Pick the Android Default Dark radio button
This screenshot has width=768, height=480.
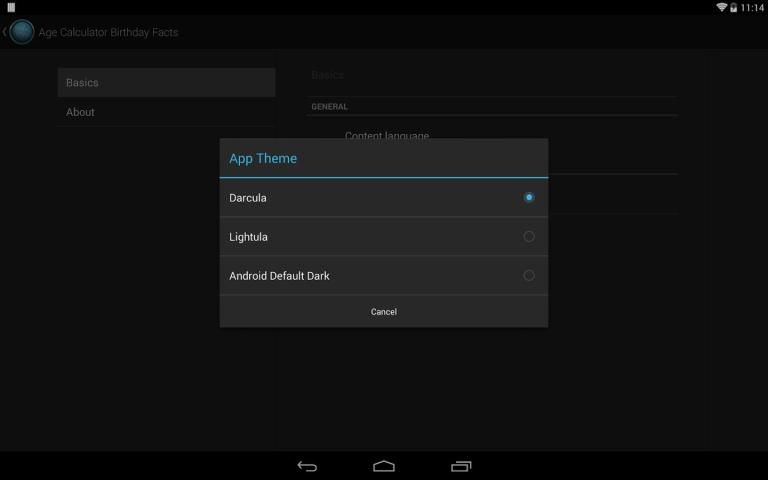tap(529, 276)
